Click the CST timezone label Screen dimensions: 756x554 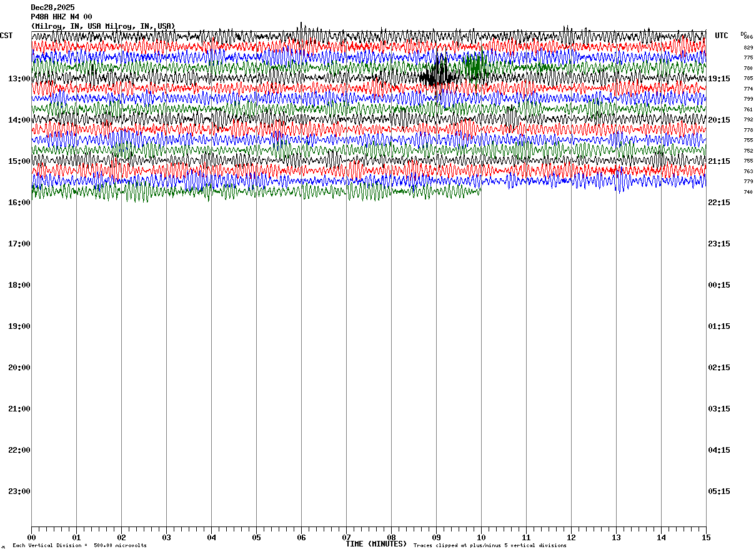[x=6, y=36]
